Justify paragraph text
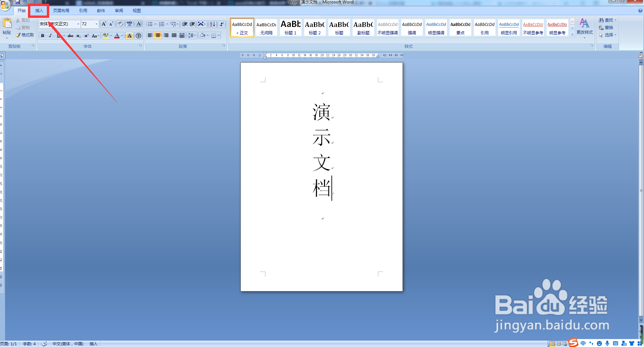Screen dimensions: 644x347 tap(174, 35)
